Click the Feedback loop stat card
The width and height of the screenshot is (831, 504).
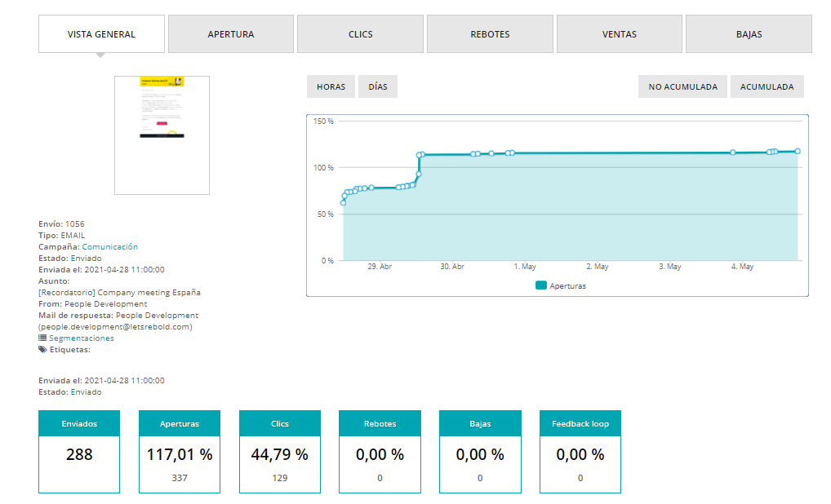580,452
